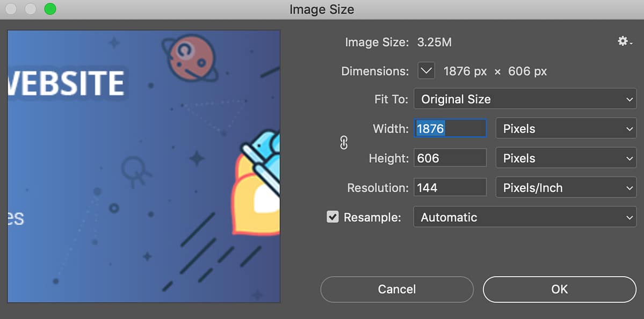Viewport: 644px width, 319px height.
Task: Select the Width value showing 1876
Action: [x=450, y=128]
